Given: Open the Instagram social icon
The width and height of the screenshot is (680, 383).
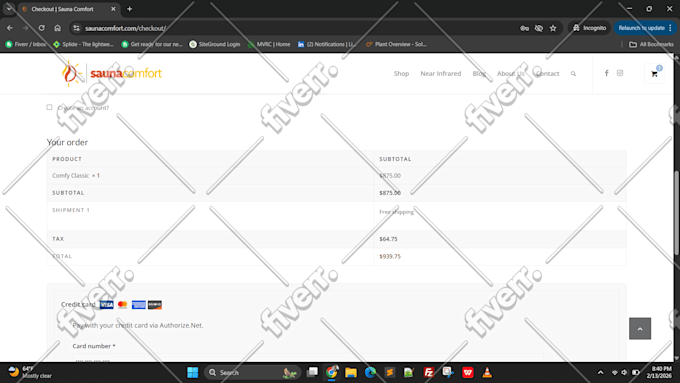Looking at the screenshot, I should click(x=620, y=73).
